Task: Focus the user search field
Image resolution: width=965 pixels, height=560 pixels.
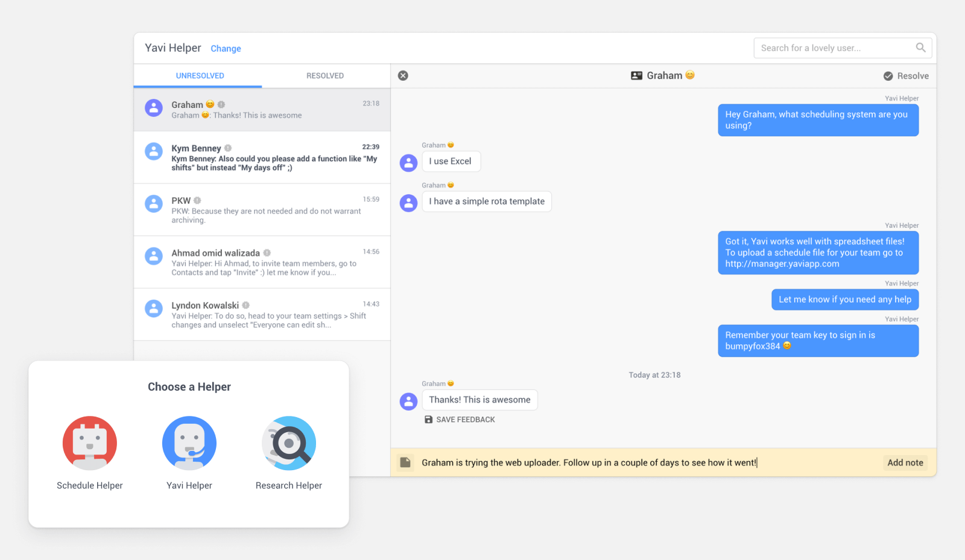Action: [843, 48]
